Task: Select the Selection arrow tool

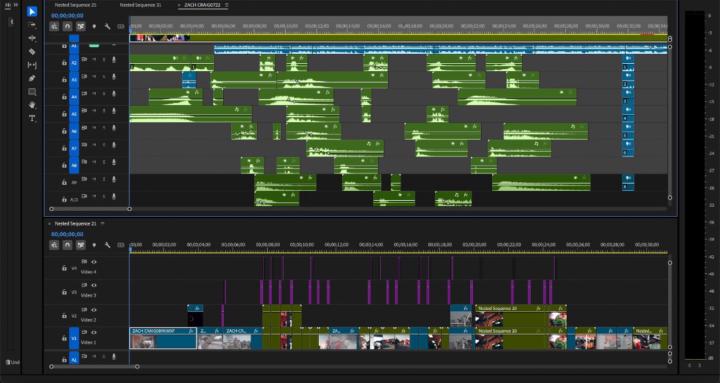Action: [x=32, y=11]
